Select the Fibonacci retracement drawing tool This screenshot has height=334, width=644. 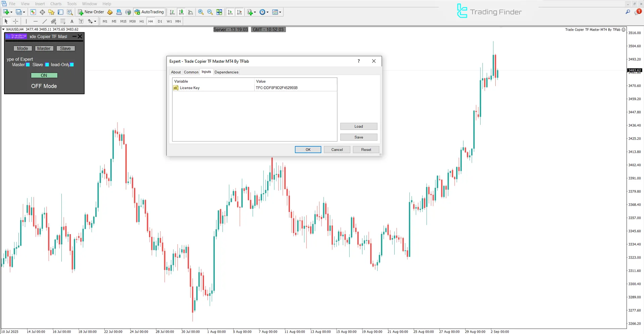tap(63, 21)
